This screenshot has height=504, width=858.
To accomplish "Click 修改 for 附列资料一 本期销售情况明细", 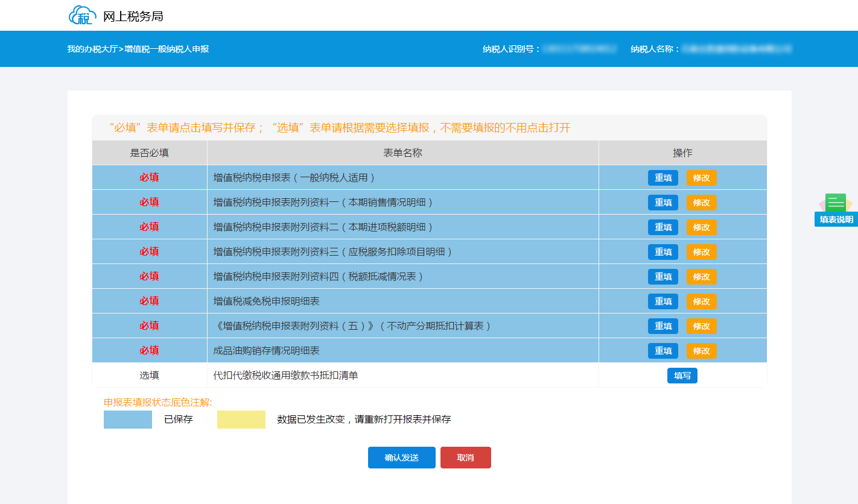I will [701, 203].
